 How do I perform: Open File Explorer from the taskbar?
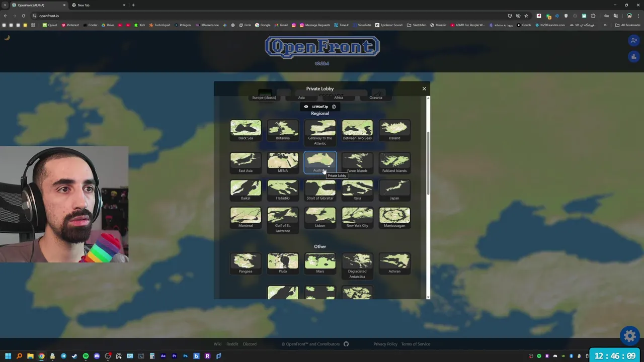(30, 356)
